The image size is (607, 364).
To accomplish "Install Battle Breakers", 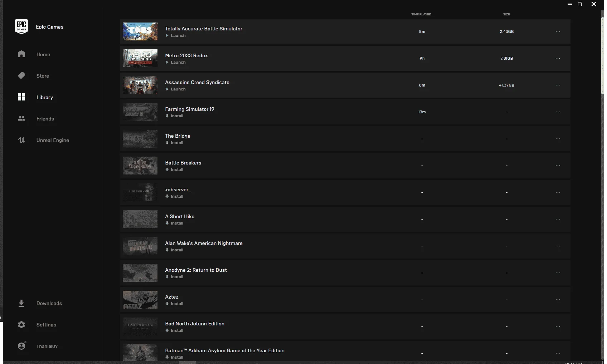I will (174, 169).
